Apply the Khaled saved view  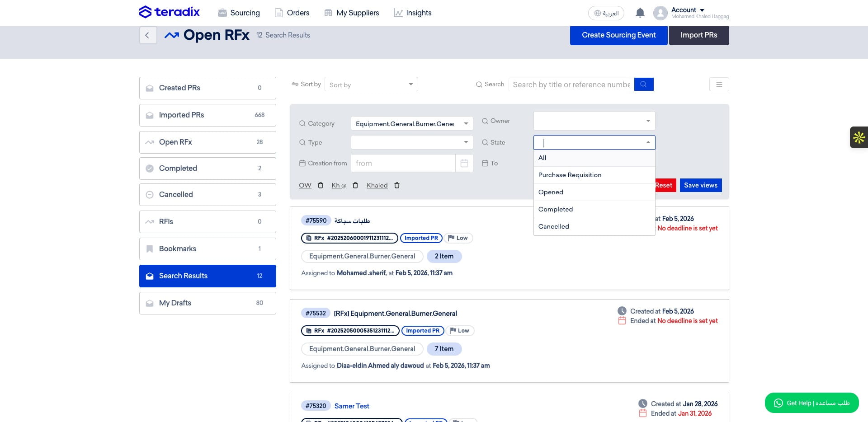pos(377,185)
